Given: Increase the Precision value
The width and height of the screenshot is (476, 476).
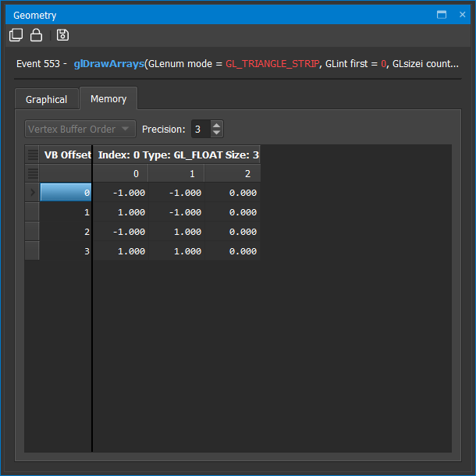Looking at the screenshot, I should (x=216, y=125).
